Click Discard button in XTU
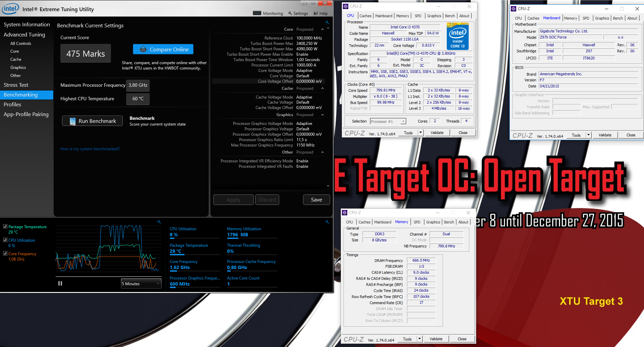Image resolution: width=644 pixels, height=347 pixels. 267,200
